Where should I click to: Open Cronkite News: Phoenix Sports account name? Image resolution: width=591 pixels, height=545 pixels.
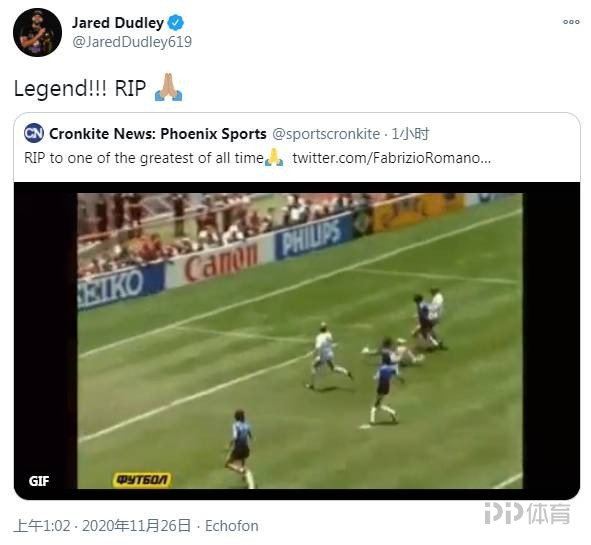click(158, 134)
